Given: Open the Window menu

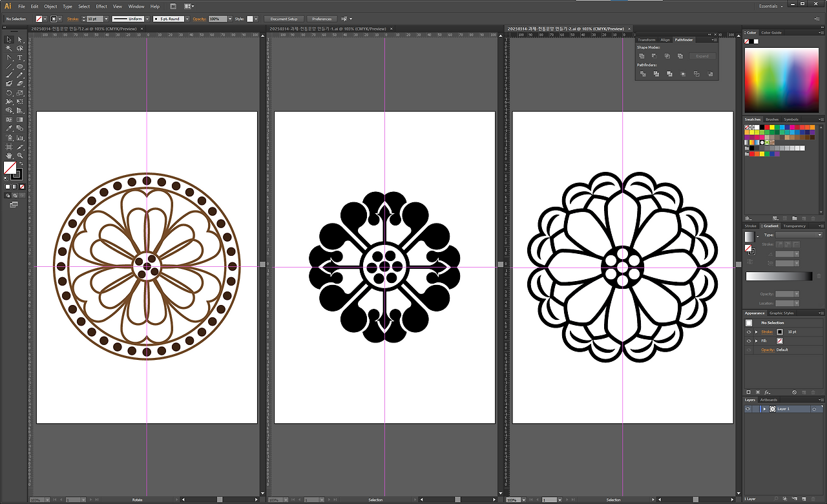Looking at the screenshot, I should point(136,6).
